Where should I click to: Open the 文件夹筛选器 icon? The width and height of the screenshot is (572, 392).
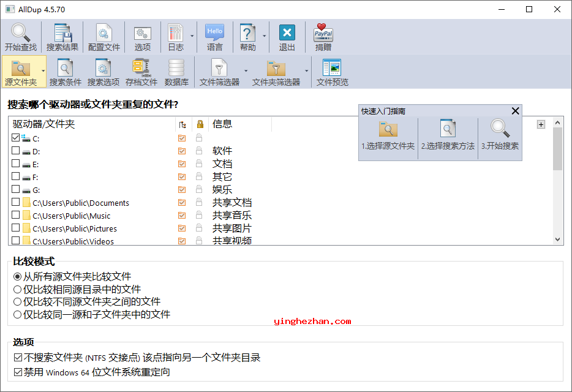276,68
